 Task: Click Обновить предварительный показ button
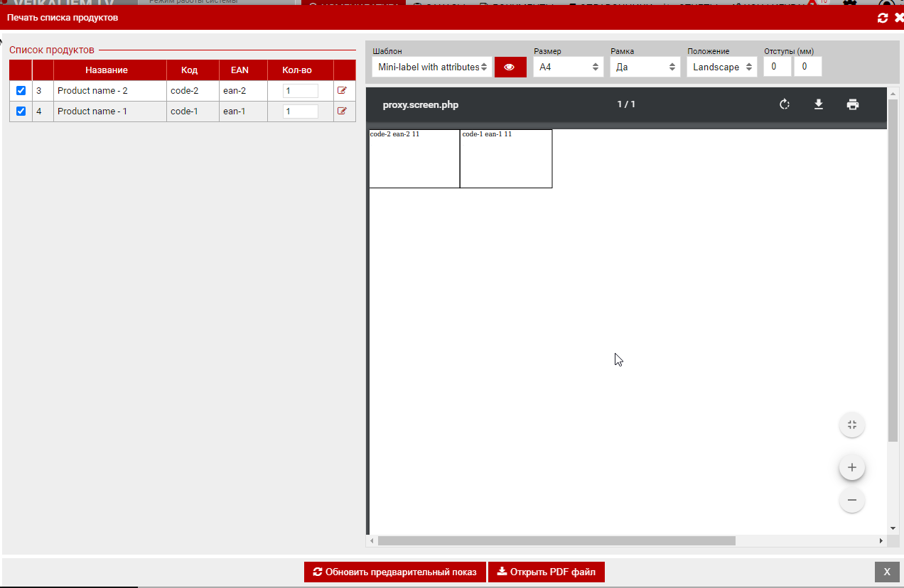394,572
